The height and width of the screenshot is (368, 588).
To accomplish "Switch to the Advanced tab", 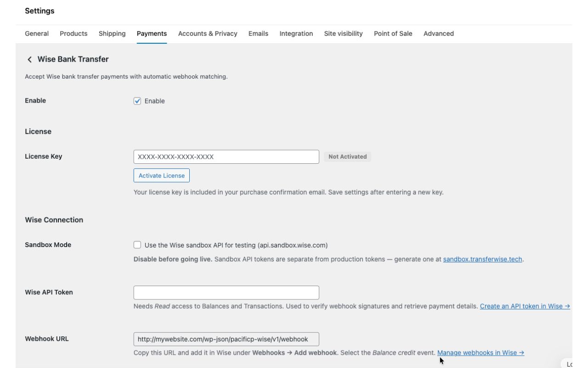I will point(439,34).
